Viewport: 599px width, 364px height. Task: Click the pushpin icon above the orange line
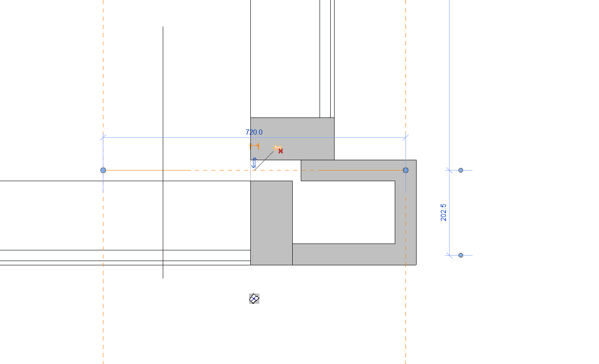[276, 147]
